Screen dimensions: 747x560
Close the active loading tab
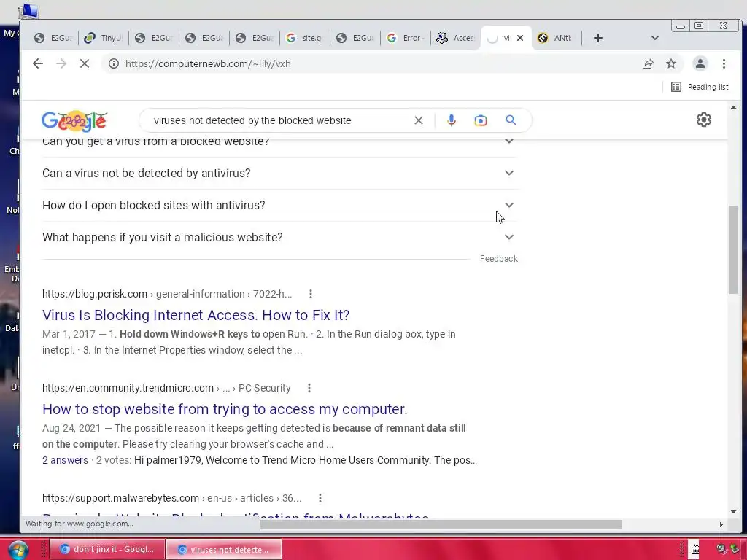click(x=519, y=38)
